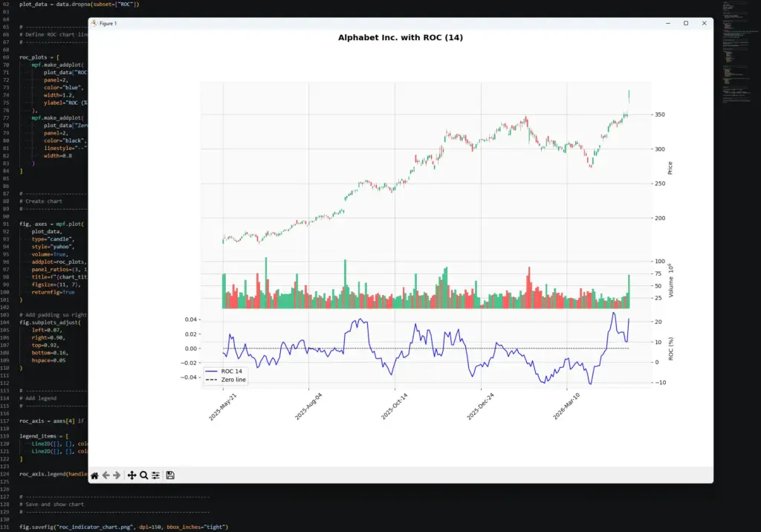Activate the Zoom to rectangle magnifier tool
Viewport: 761px width, 532px height.
pos(143,476)
